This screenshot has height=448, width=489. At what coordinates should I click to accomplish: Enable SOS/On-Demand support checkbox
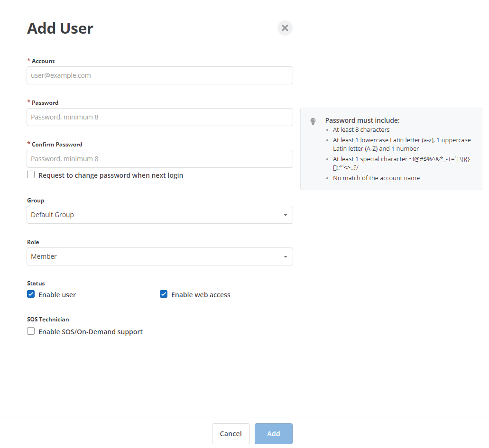pos(31,331)
